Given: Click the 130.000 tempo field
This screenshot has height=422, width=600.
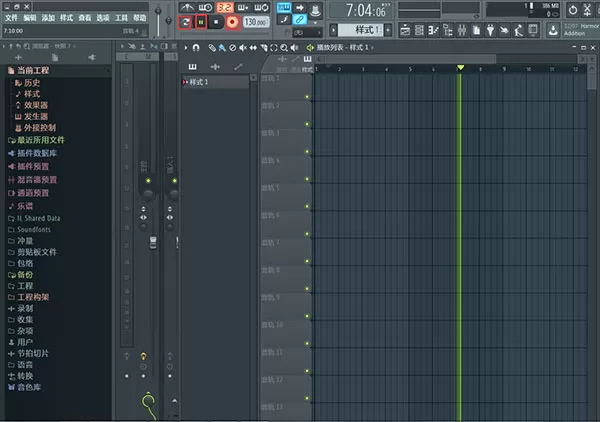Looking at the screenshot, I should coord(256,22).
